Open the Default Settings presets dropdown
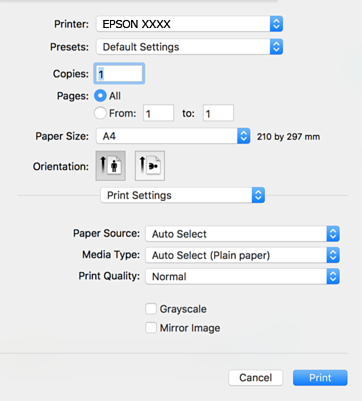Viewport: 362px width, 401px height. (189, 47)
